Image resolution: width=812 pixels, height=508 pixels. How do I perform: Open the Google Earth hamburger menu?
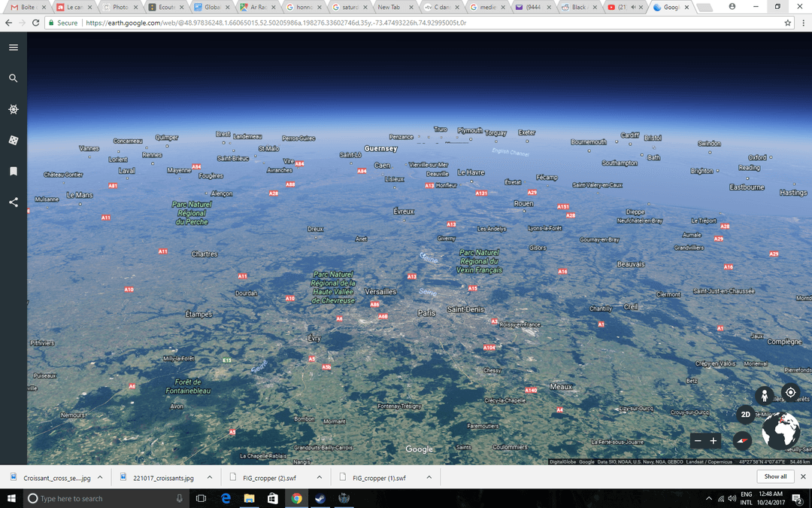pyautogui.click(x=14, y=47)
